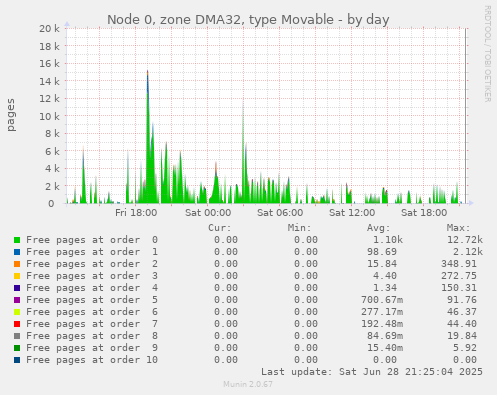The width and height of the screenshot is (497, 395).
Task: Click the orange order 2 legend swatch
Action: [17, 264]
